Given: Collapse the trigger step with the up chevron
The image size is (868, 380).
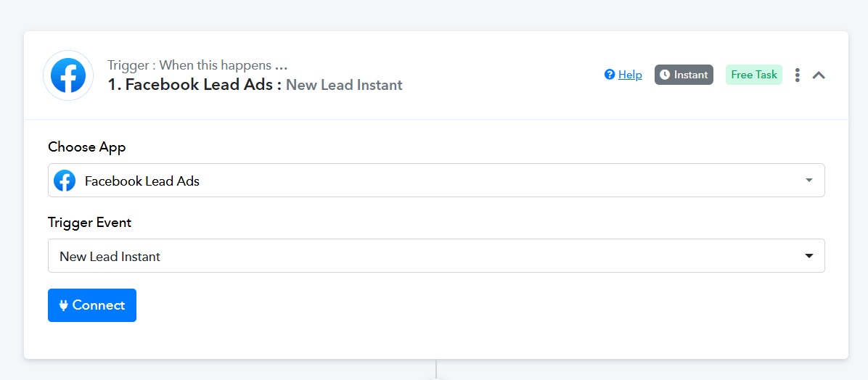Looking at the screenshot, I should [x=819, y=75].
